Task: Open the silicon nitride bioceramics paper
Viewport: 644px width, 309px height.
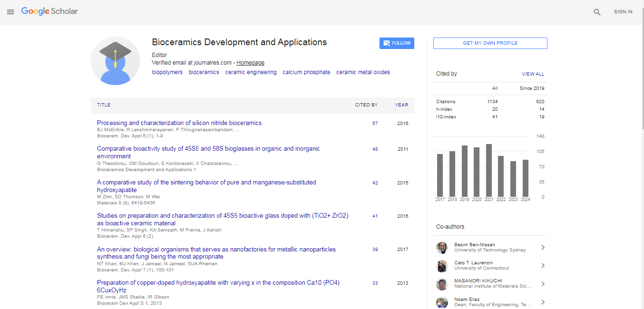Action: click(179, 123)
